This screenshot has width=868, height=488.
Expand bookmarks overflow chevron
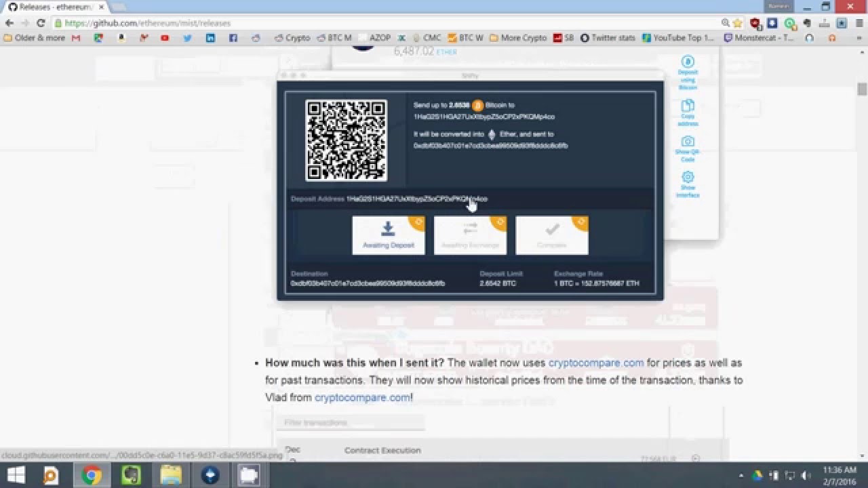[x=858, y=38]
